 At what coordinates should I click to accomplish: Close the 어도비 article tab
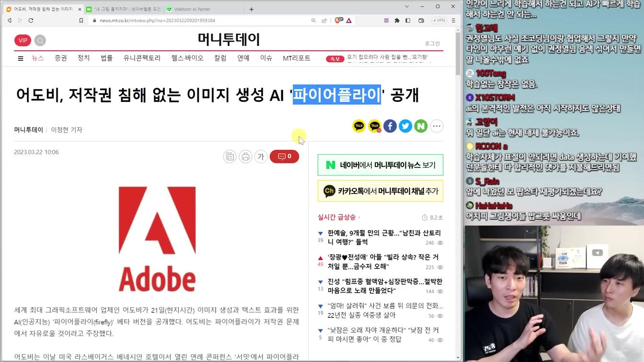80,9
